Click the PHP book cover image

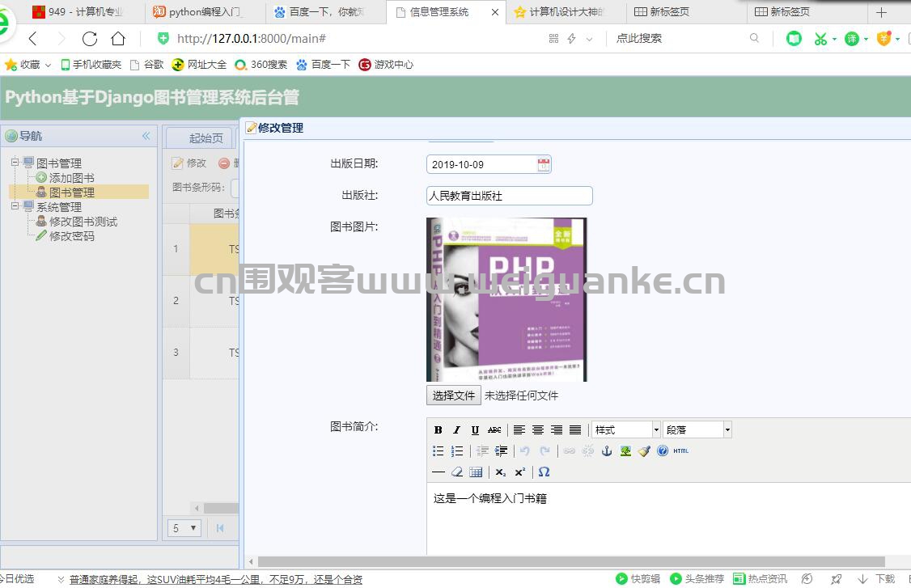point(506,299)
